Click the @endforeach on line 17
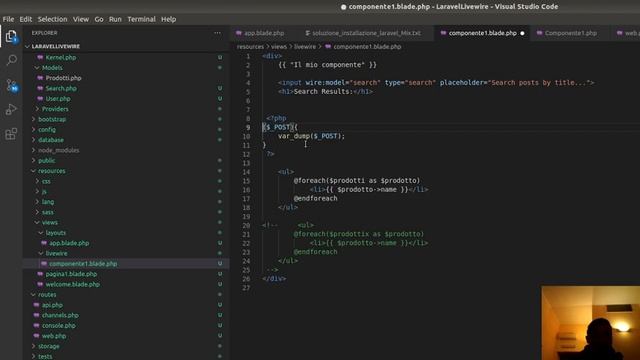The height and width of the screenshot is (360, 640). coord(316,198)
